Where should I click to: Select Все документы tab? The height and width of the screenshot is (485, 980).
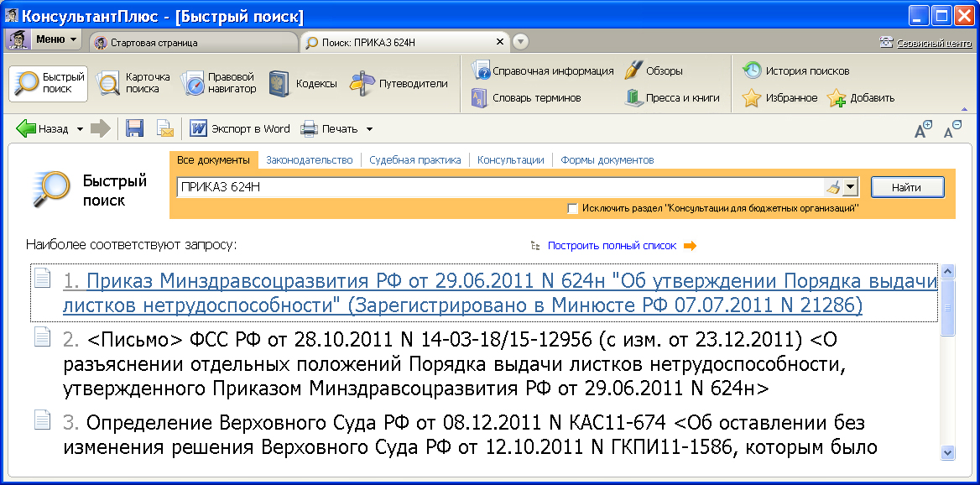(x=213, y=160)
